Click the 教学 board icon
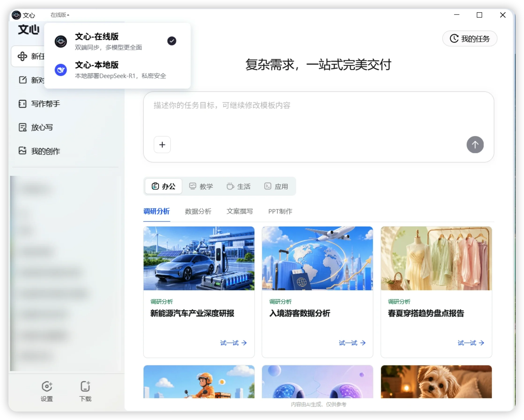524x420 pixels. tap(192, 186)
